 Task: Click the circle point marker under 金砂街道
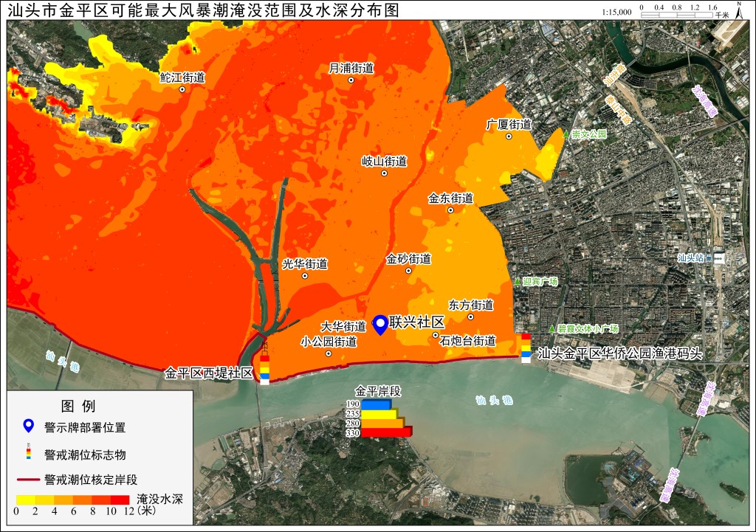pos(408,271)
